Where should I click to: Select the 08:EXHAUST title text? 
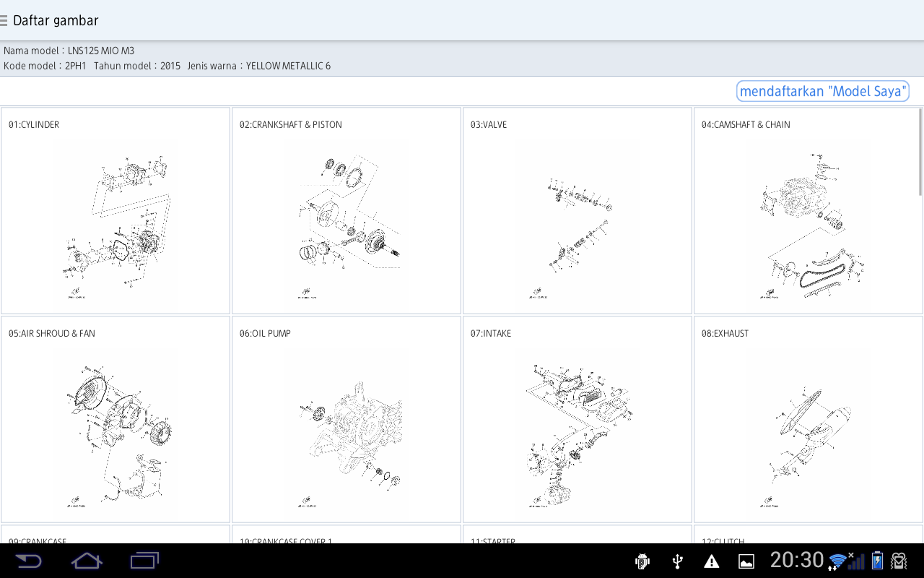coord(725,334)
